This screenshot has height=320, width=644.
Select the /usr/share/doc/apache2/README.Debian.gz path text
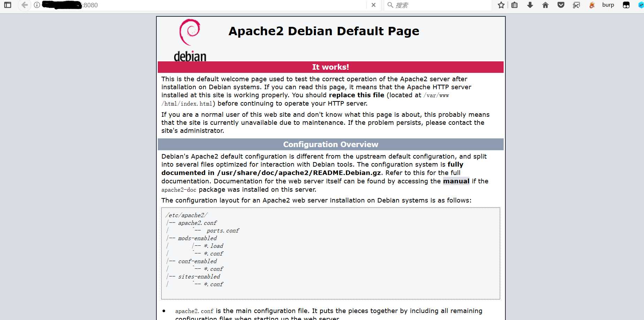coord(299,173)
